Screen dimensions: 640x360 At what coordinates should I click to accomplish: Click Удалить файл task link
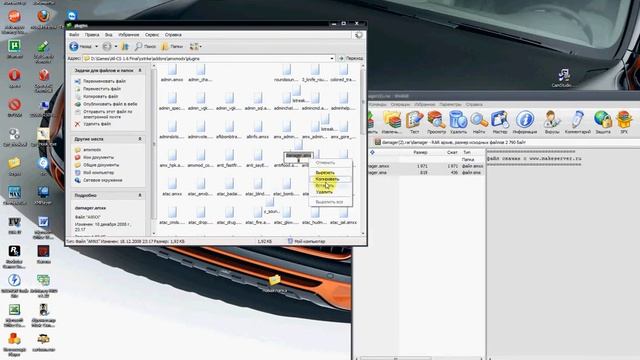(97, 124)
